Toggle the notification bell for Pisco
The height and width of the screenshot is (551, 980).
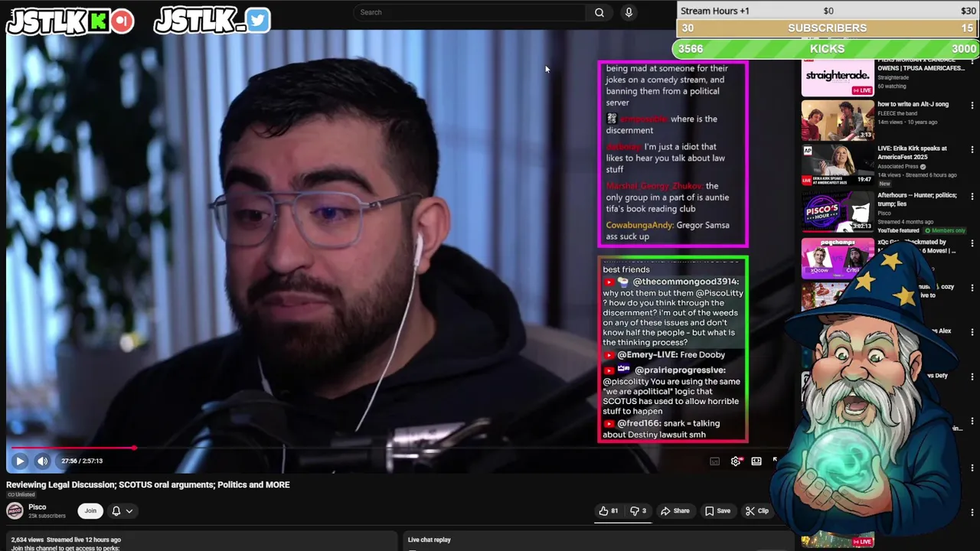[x=116, y=510]
